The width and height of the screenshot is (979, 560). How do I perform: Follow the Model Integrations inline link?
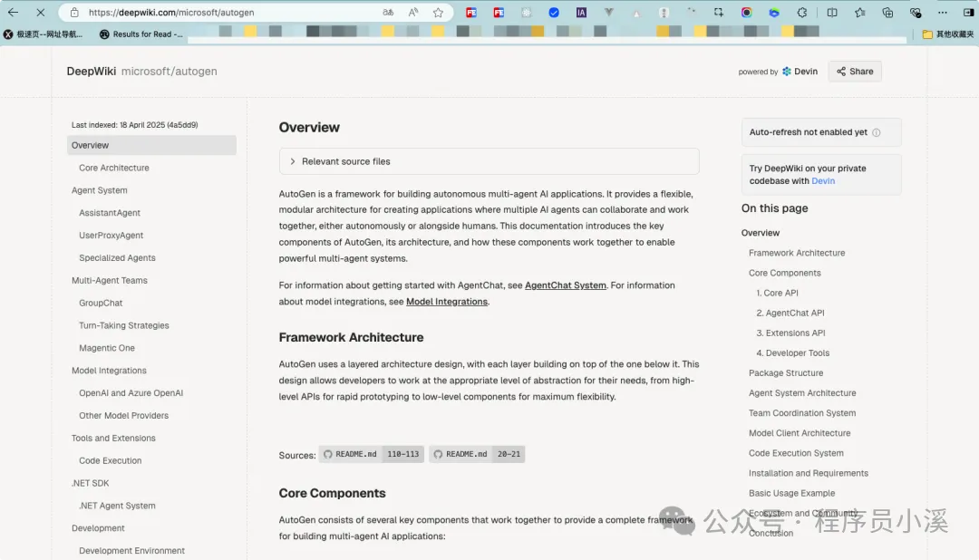tap(446, 302)
